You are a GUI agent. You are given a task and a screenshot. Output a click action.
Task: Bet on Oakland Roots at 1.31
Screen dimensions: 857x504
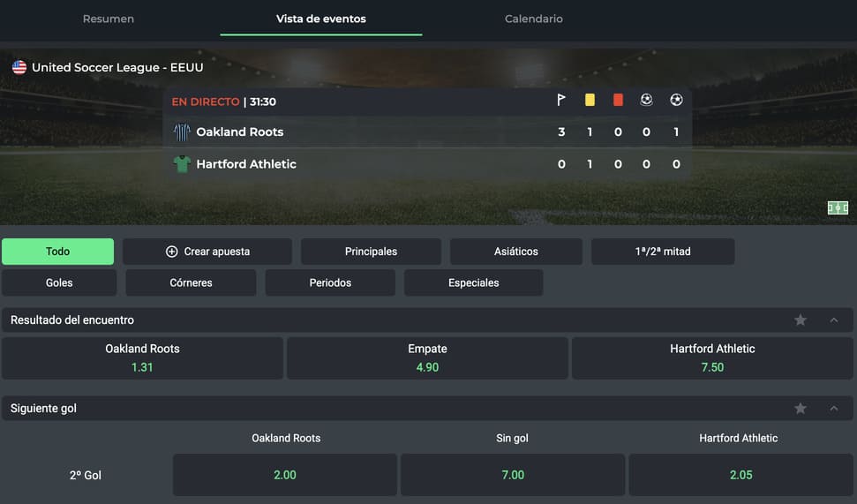pyautogui.click(x=142, y=358)
